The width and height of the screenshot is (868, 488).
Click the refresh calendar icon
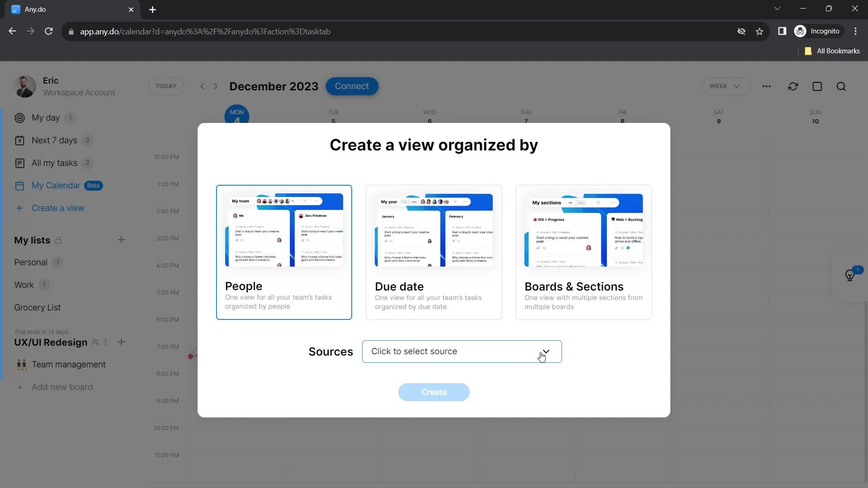[793, 86]
